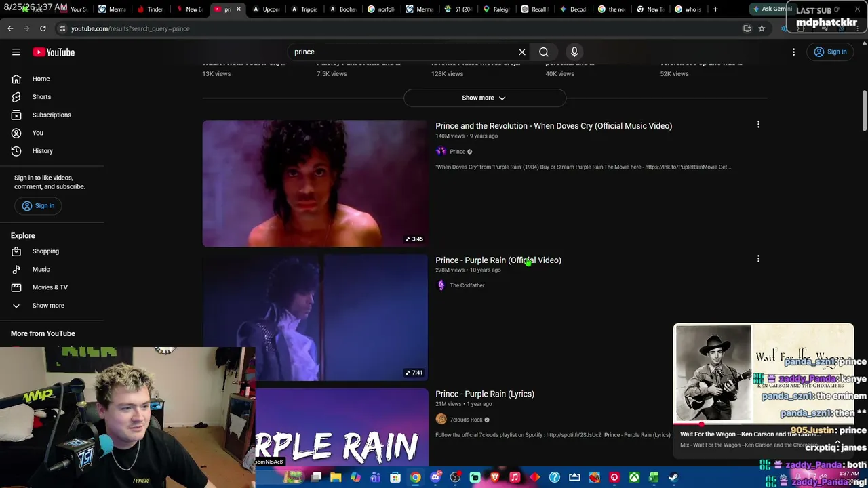This screenshot has height=488, width=868.
Task: Open Brave browser in the taskbar
Action: coord(494,477)
